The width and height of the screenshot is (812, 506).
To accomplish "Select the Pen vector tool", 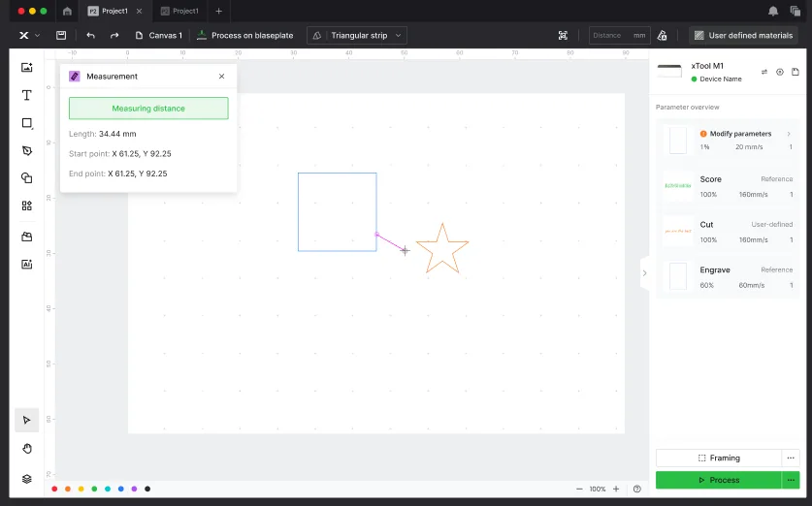I will point(27,150).
